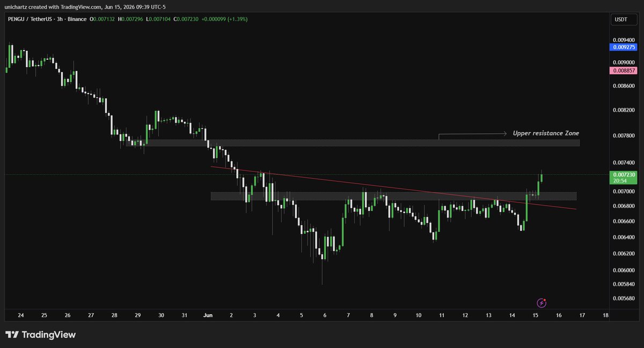Click the 0.006000 price axis label
The width and height of the screenshot is (644, 348).
(x=623, y=271)
